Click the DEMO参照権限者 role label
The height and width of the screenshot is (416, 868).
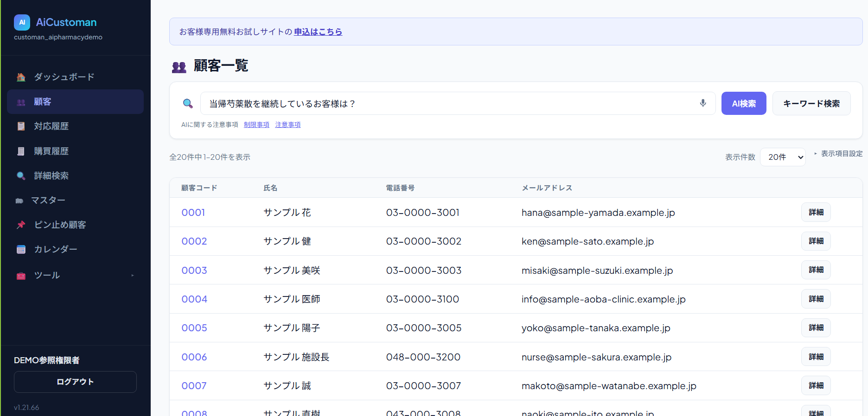(x=47, y=360)
